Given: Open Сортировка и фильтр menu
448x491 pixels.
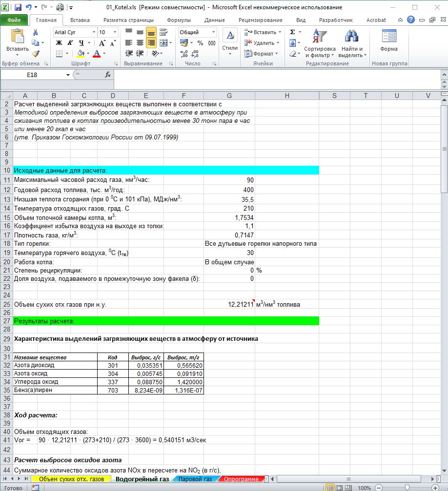Looking at the screenshot, I should (x=320, y=43).
